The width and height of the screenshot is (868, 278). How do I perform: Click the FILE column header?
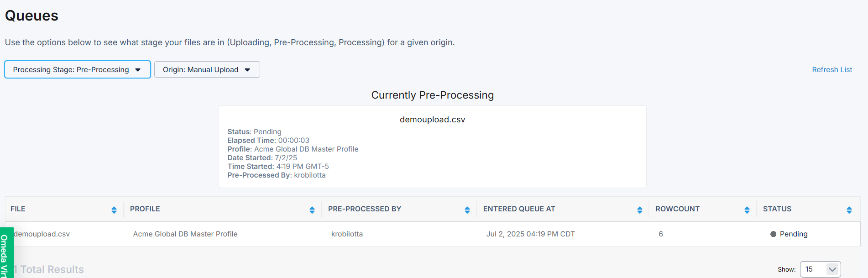[x=18, y=209]
